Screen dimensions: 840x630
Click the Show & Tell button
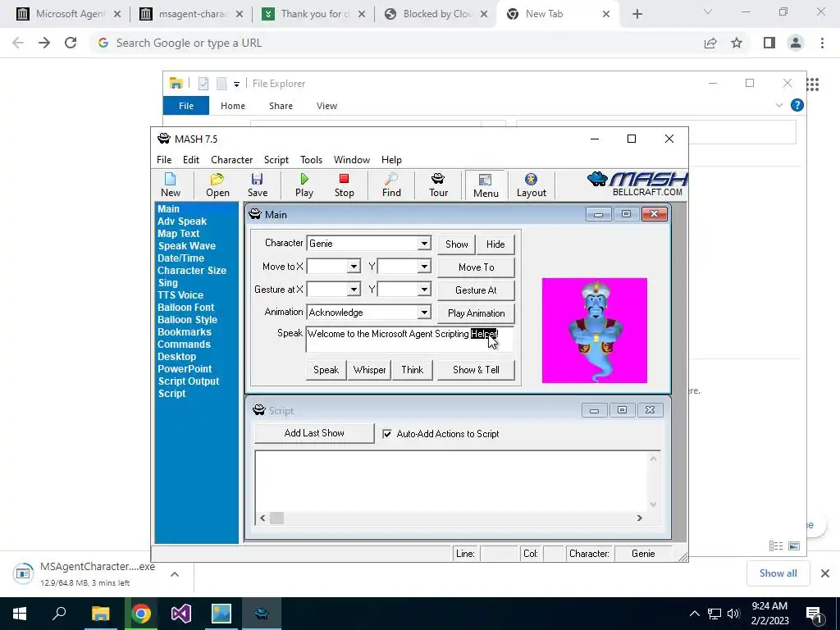pyautogui.click(x=476, y=370)
